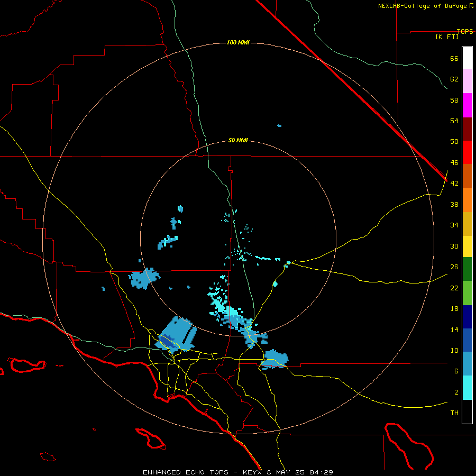Click the dark red legend swatch

point(467,129)
